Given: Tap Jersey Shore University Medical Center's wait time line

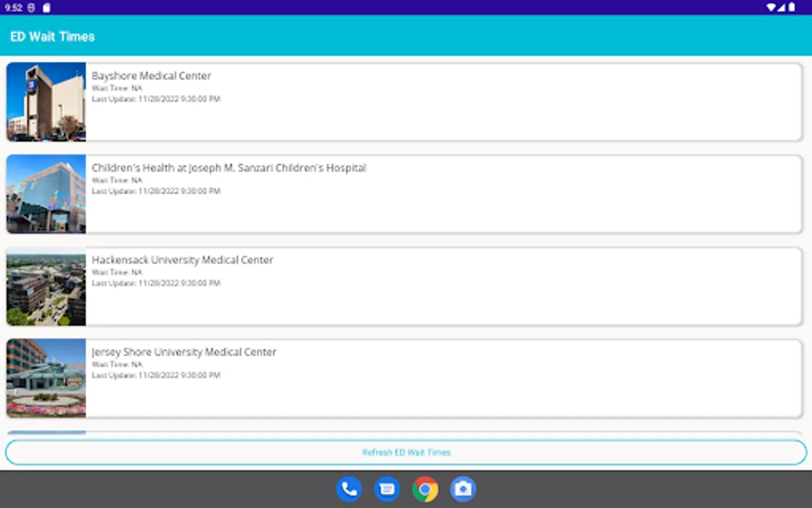Looking at the screenshot, I should click(x=117, y=365).
